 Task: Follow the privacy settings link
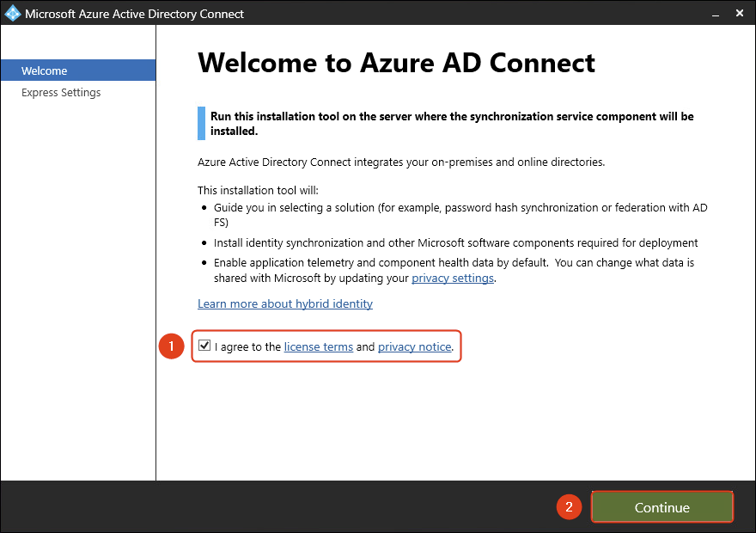tap(453, 279)
